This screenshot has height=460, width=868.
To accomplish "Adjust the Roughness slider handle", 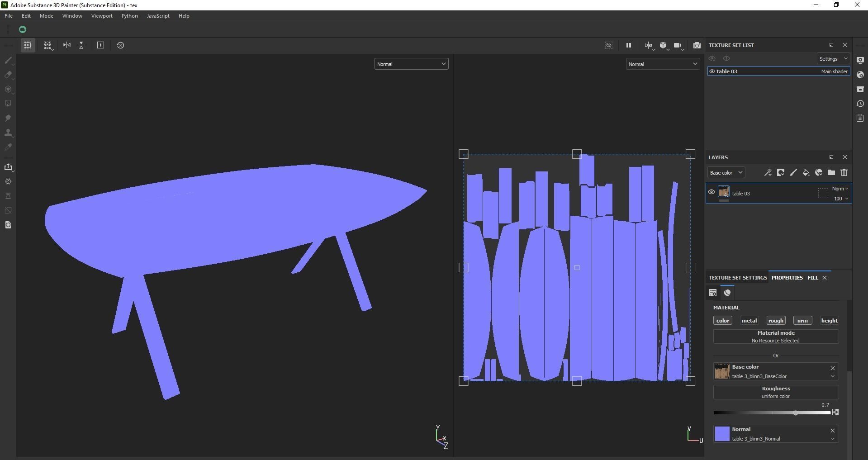I will click(795, 413).
